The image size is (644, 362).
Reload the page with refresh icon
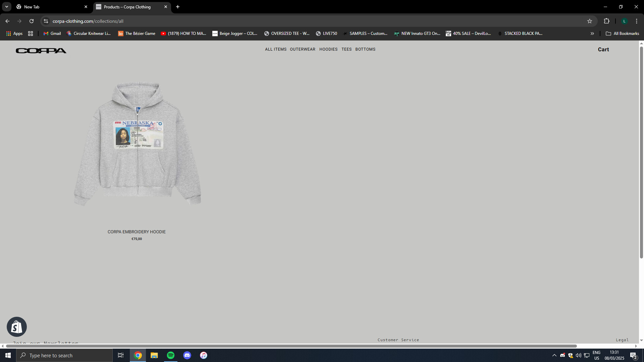point(32,21)
